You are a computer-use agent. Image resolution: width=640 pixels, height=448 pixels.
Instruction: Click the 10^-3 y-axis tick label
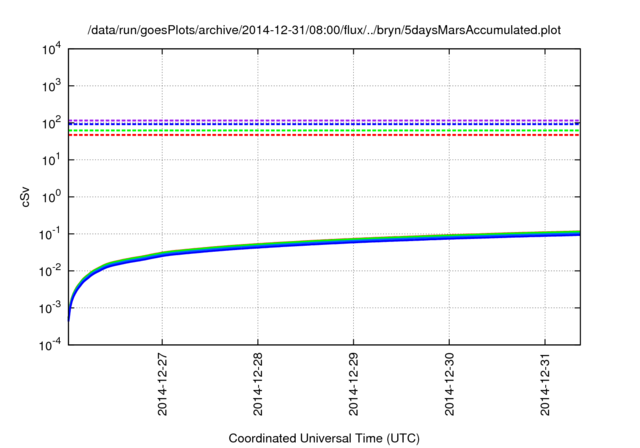point(50,308)
